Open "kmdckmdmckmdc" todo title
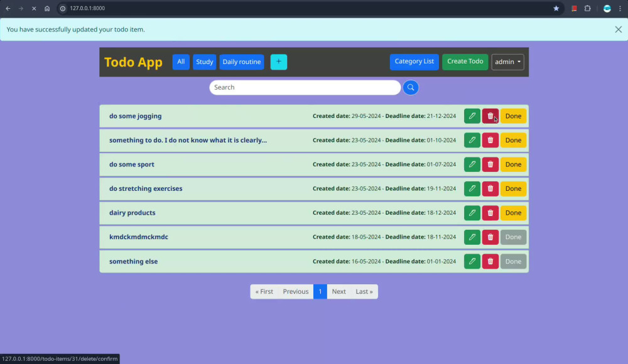Screen dimensions: 628x364 click(139, 237)
